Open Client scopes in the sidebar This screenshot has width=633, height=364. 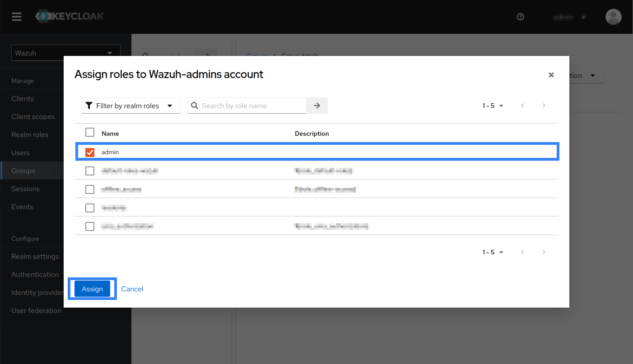tap(32, 116)
